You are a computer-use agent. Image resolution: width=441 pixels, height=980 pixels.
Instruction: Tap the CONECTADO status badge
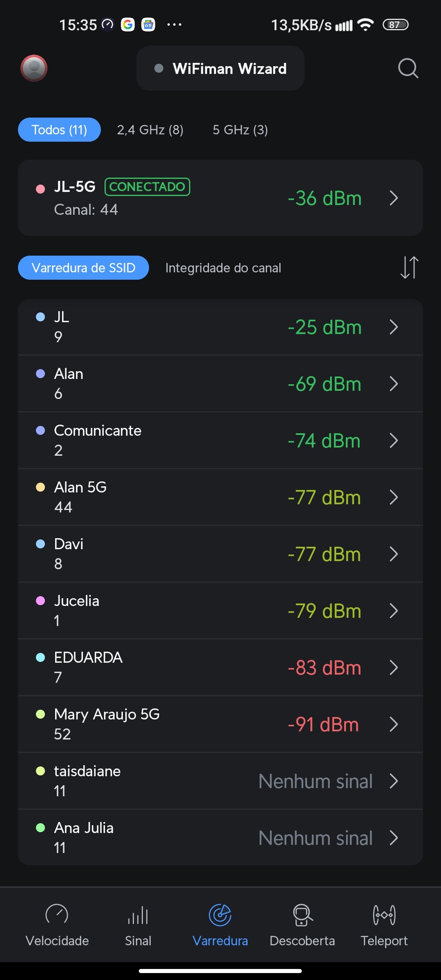(x=147, y=187)
